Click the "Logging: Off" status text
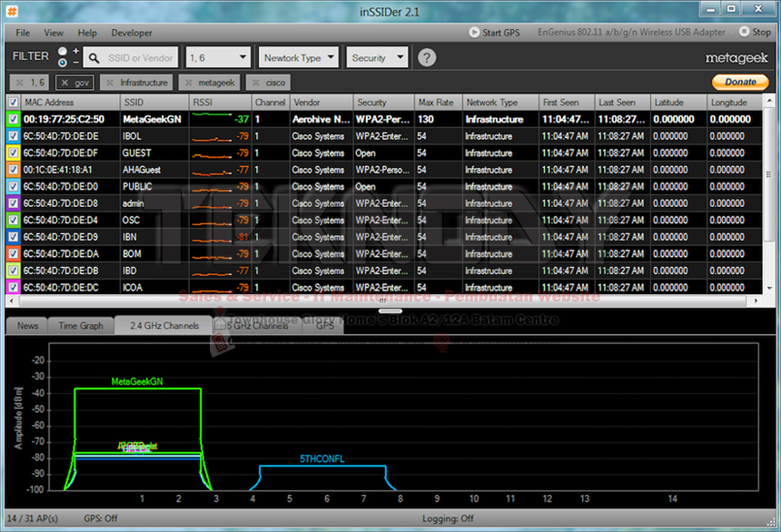781x532 pixels. pyautogui.click(x=449, y=518)
